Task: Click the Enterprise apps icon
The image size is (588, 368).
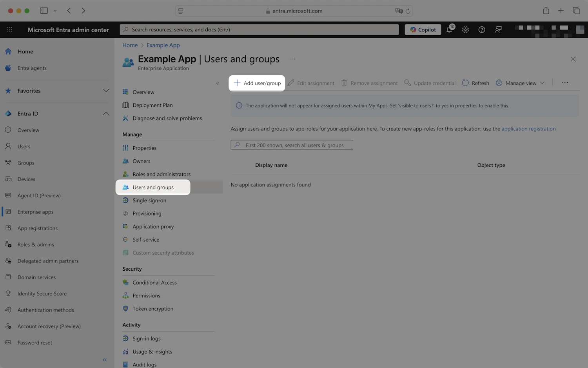Action: point(8,212)
